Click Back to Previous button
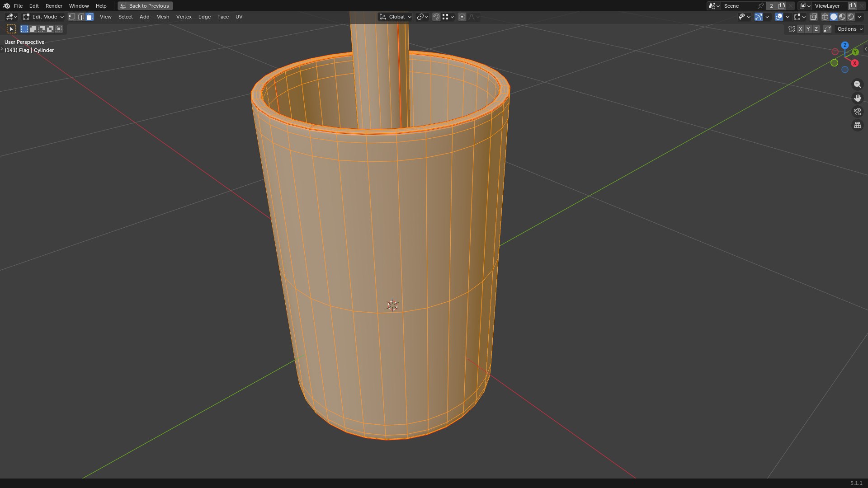 [145, 6]
